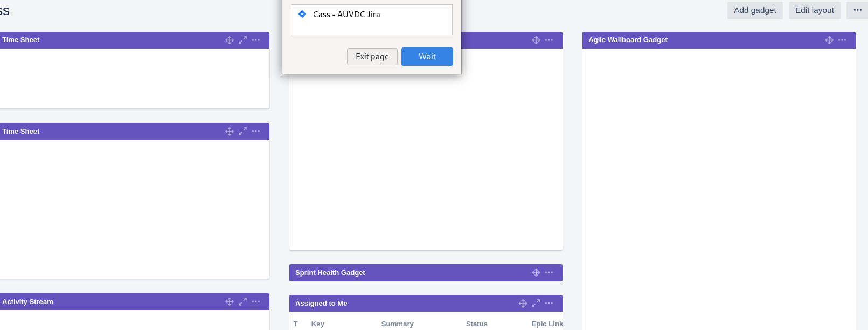The image size is (868, 330).
Task: Open Edit layout
Action: 814,10
